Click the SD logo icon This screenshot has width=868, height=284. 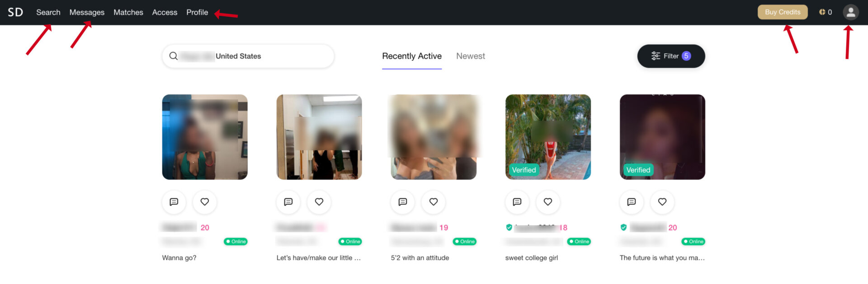point(15,12)
